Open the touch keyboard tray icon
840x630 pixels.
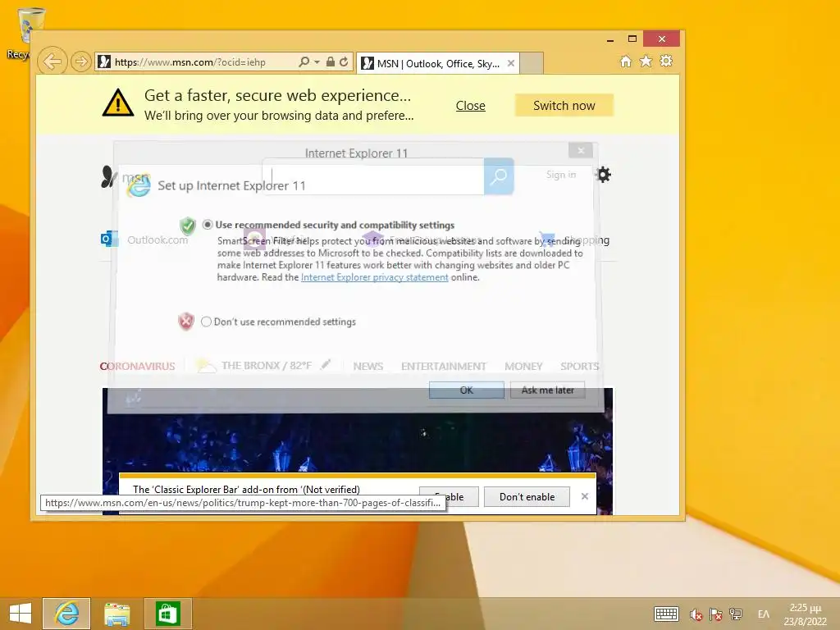666,614
